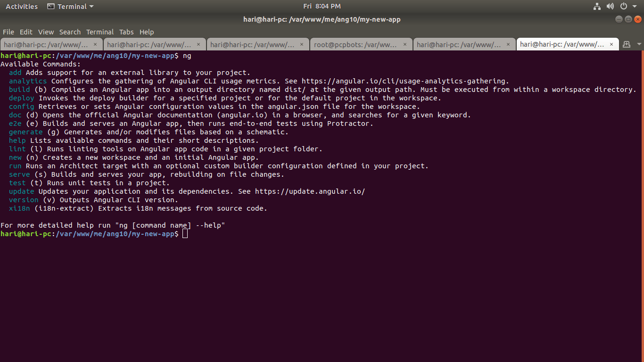This screenshot has height=362, width=644.
Task: Open the Tabs menu
Action: pos(126,32)
